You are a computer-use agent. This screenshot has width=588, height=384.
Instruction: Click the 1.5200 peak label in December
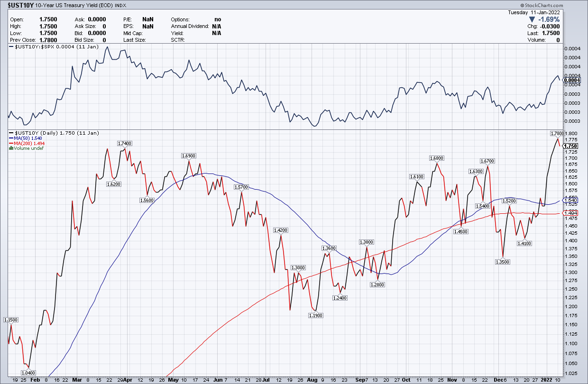point(510,201)
